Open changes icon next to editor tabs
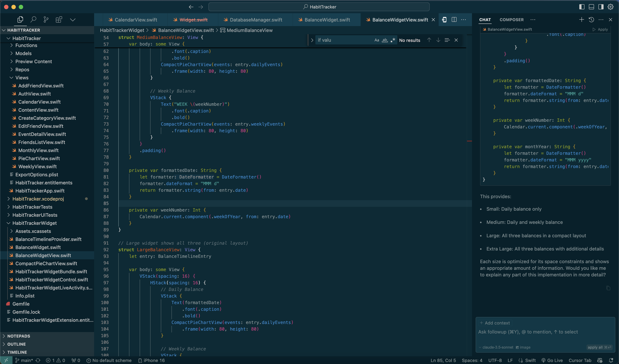This screenshot has width=619, height=364. 444,20
